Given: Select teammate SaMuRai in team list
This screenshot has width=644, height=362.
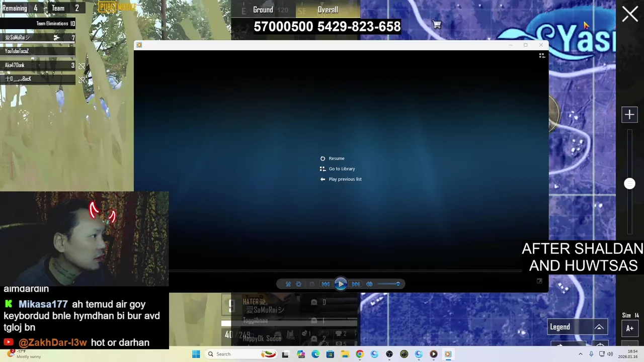Looking at the screenshot, I should [x=38, y=38].
